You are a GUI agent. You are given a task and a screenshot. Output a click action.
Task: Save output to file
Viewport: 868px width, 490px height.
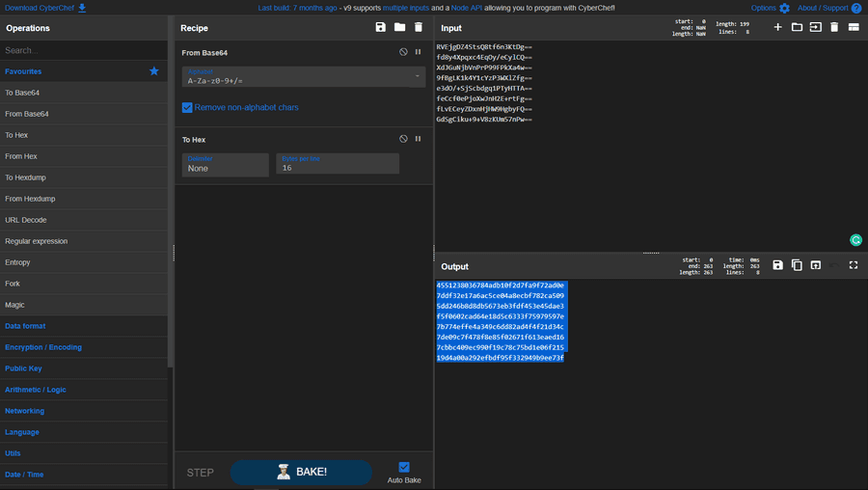click(778, 265)
